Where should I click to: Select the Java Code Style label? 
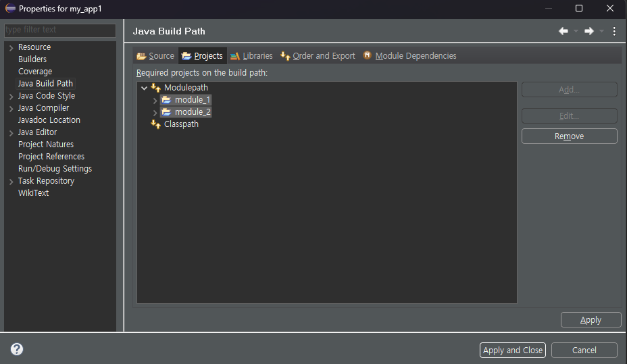click(x=47, y=96)
